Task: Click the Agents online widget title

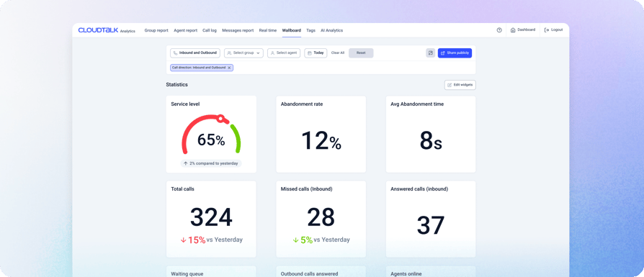Action: [406, 273]
